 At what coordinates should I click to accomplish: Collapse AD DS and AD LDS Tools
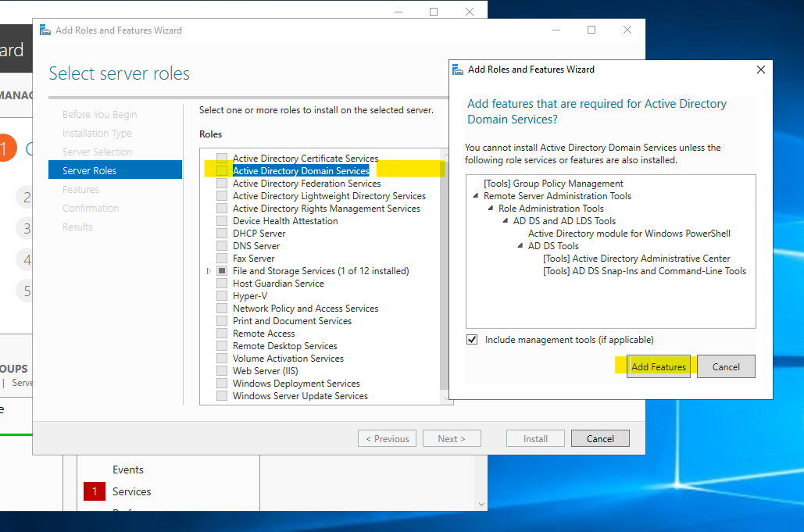[x=506, y=220]
